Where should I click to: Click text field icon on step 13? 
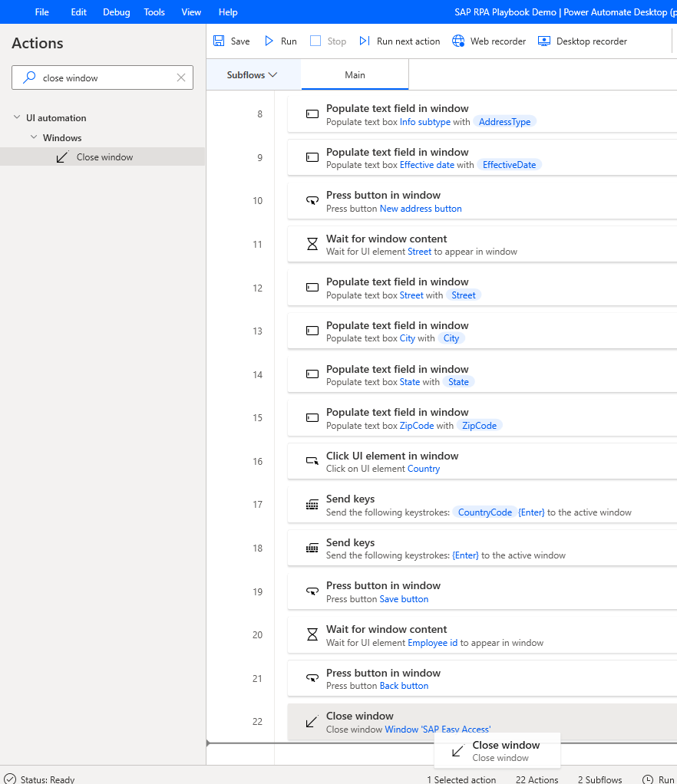tap(312, 331)
